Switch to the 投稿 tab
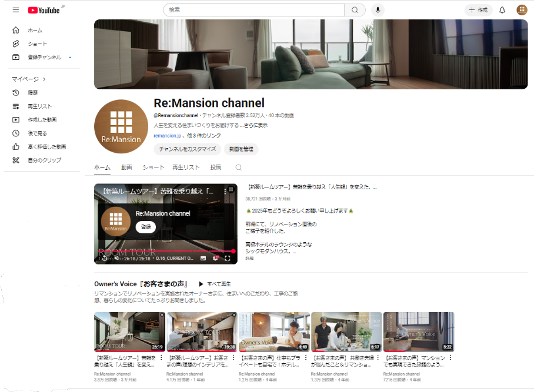 pyautogui.click(x=216, y=167)
